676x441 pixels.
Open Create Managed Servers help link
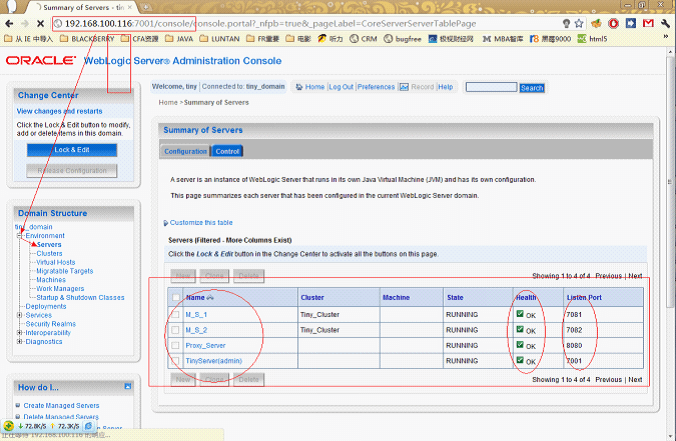(x=61, y=406)
